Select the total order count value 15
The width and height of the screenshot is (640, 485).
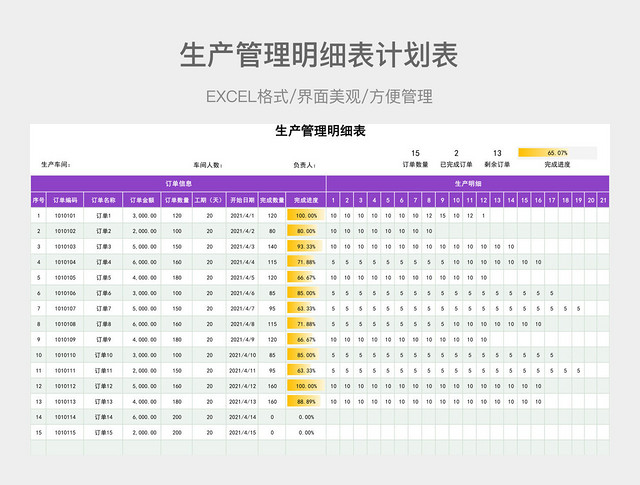click(x=416, y=153)
